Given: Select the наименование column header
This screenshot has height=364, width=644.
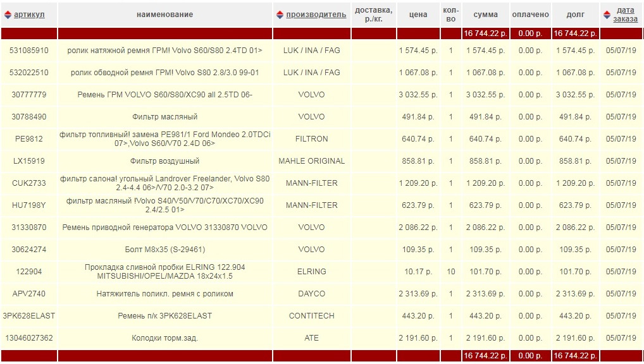Looking at the screenshot, I should tap(164, 15).
